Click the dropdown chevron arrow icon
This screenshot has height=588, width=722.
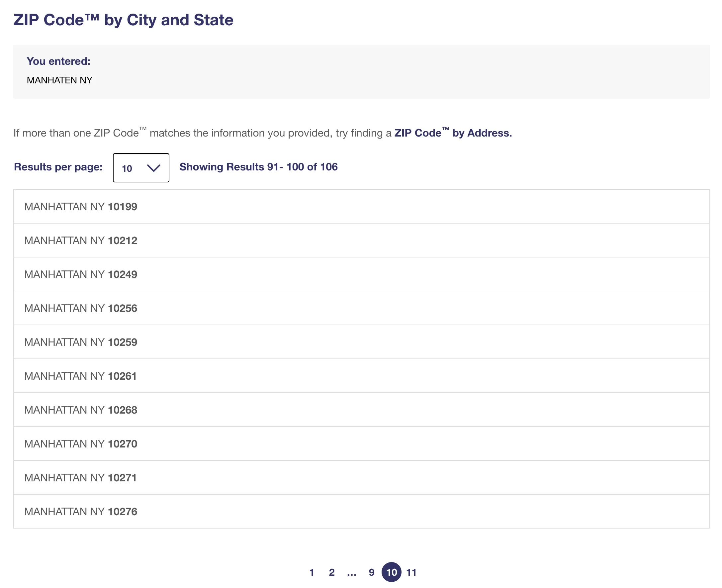[x=153, y=168]
